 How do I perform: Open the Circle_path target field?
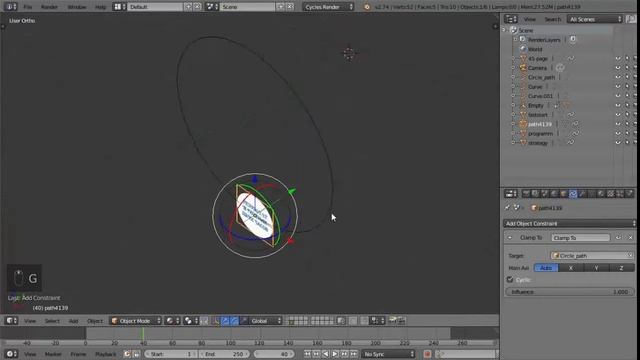pos(591,256)
